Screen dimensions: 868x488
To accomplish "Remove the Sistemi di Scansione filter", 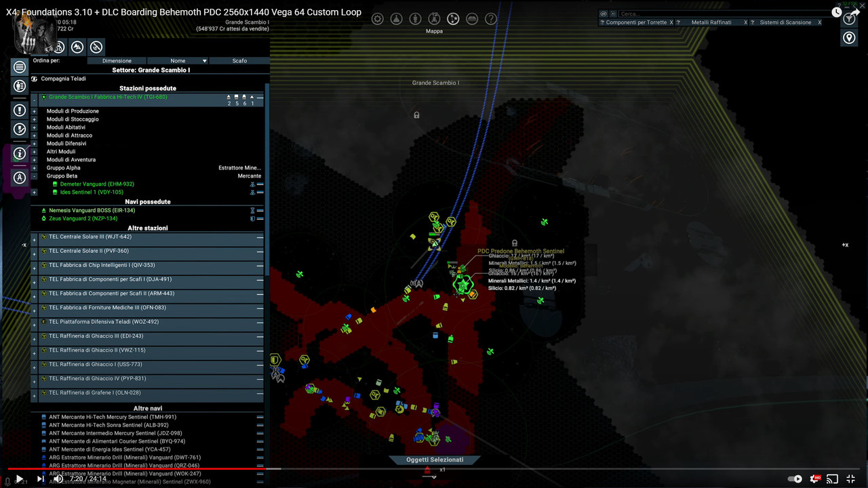I will (819, 22).
